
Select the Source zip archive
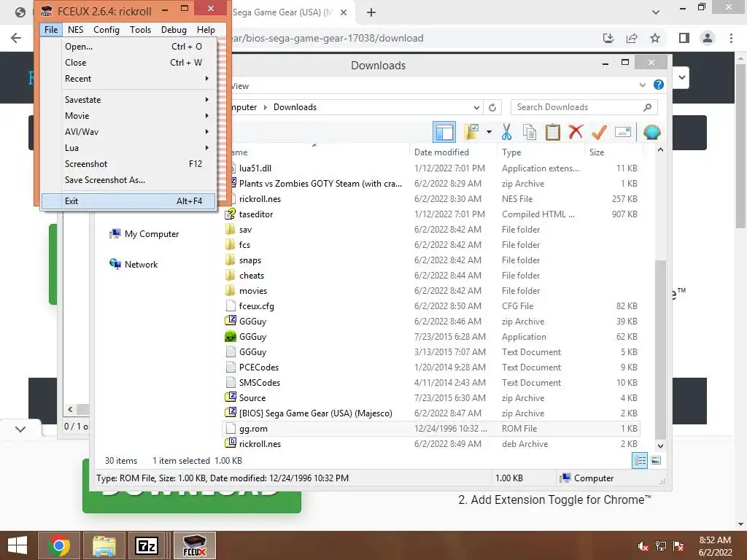[431, 397]
